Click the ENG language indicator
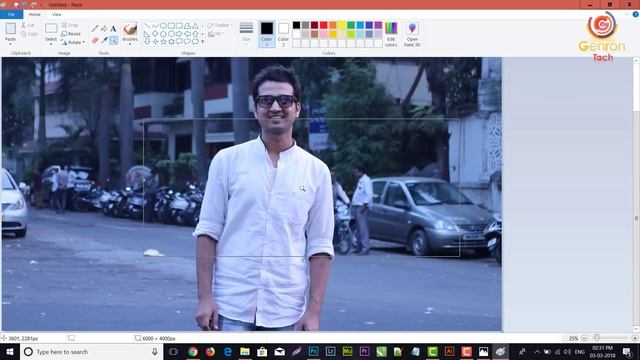Screen dimensions: 640x360 coord(579,351)
